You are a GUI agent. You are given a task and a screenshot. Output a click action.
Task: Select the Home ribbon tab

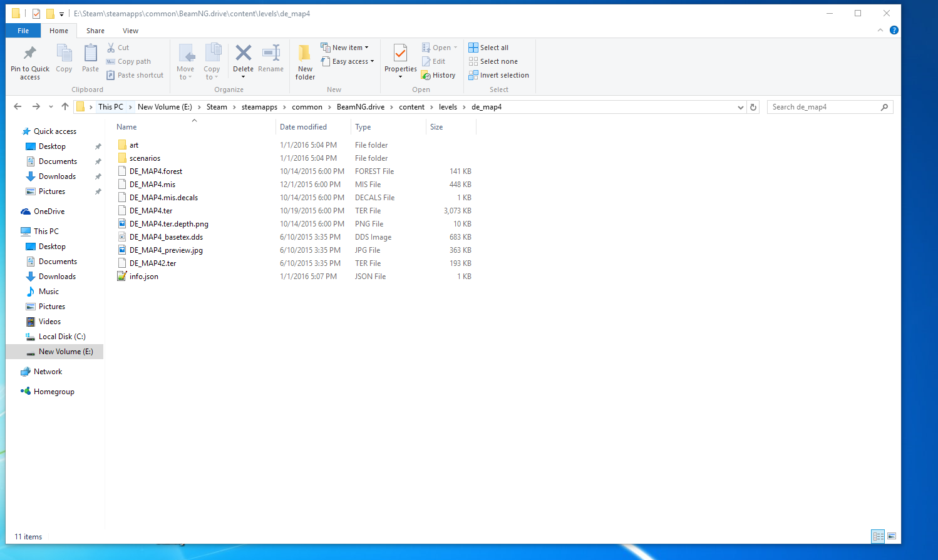[x=59, y=31]
